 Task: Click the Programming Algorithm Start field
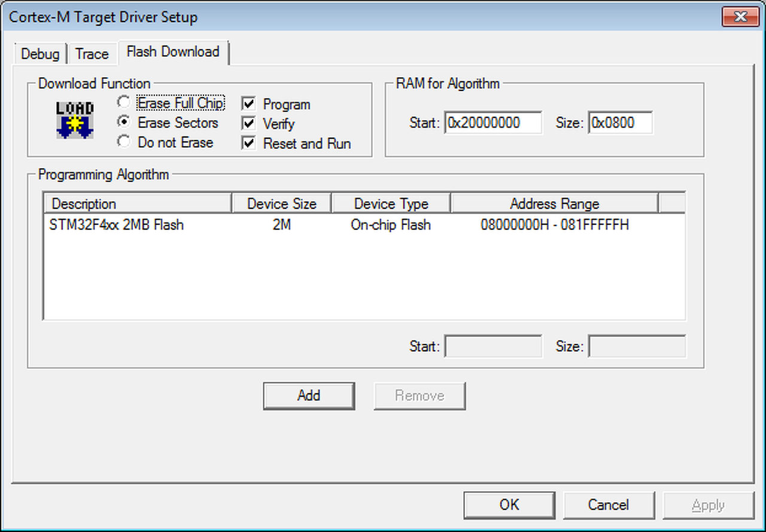pos(493,346)
